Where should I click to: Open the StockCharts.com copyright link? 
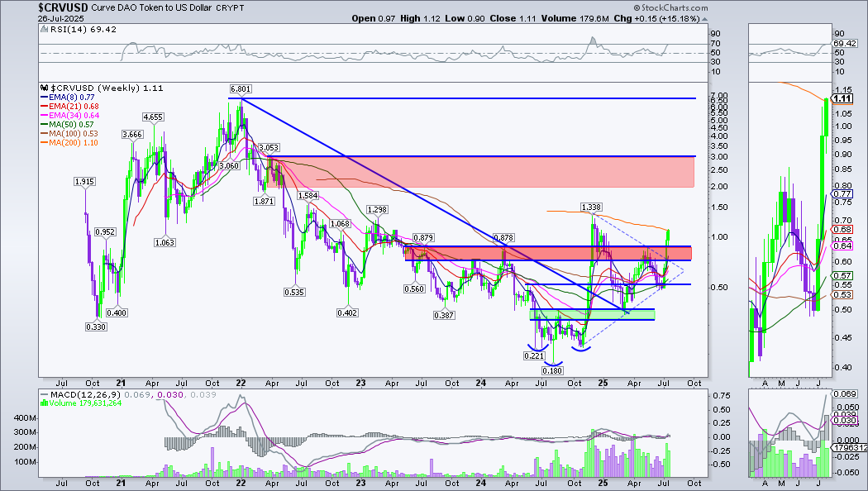coord(670,7)
